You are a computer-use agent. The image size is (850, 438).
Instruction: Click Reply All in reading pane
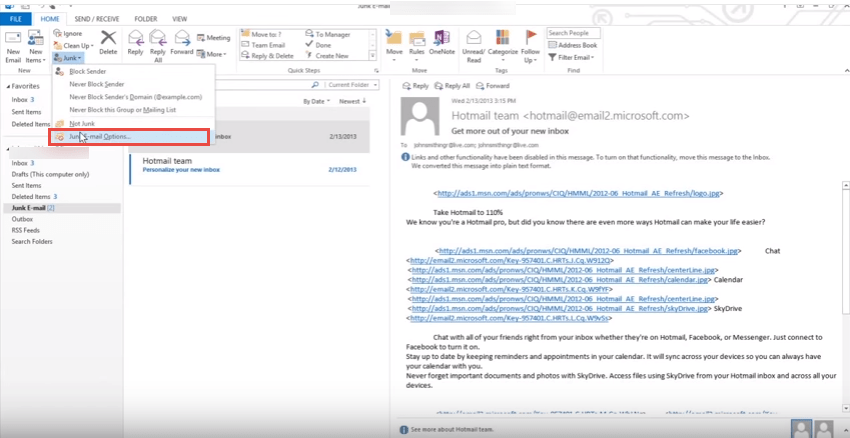452,86
